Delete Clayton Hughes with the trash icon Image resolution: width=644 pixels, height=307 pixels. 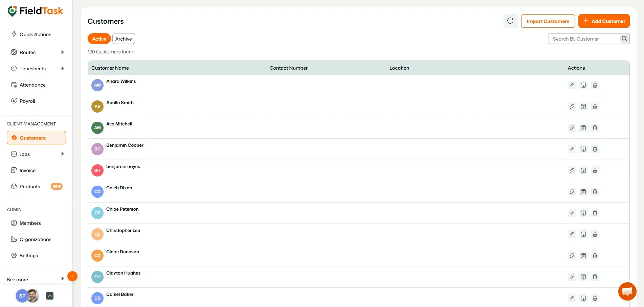pyautogui.click(x=595, y=277)
